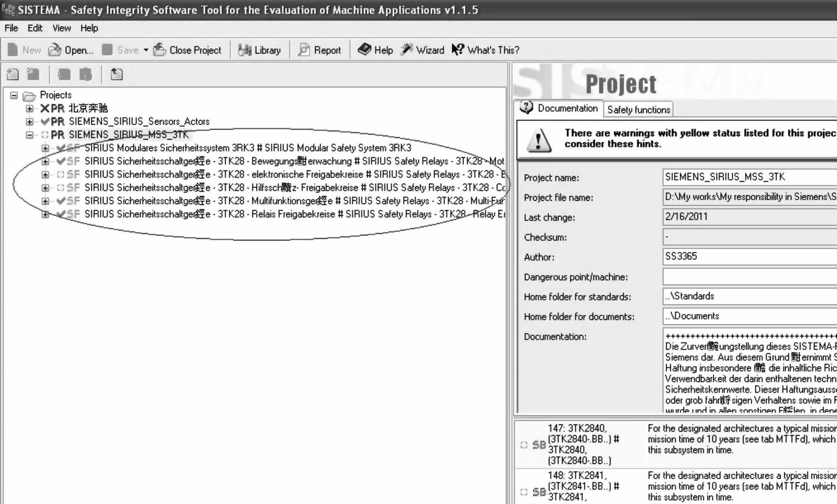
Task: Click the Home folder for documents field
Action: (750, 316)
